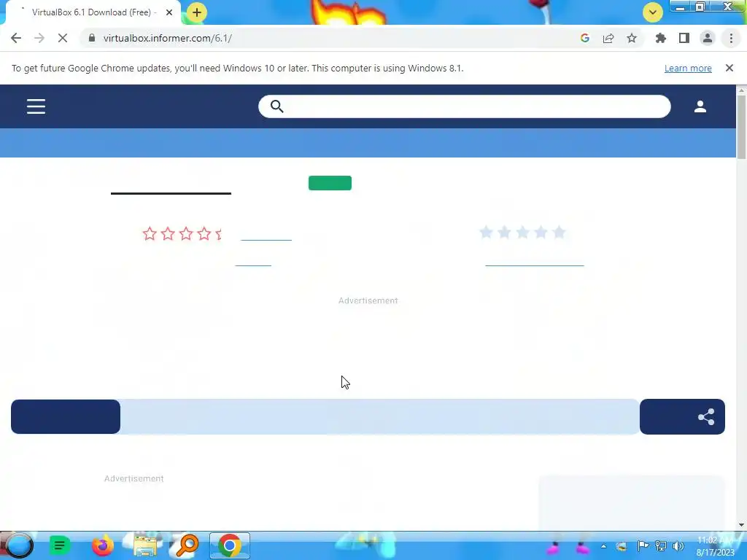Launch Firefox from the taskbar
Screen dimensions: 747x560
pos(102,545)
